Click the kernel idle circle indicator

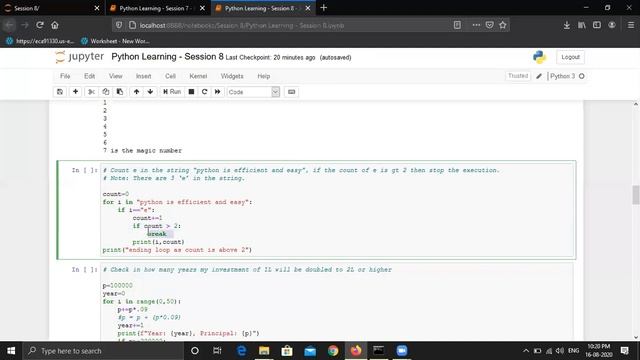click(582, 76)
